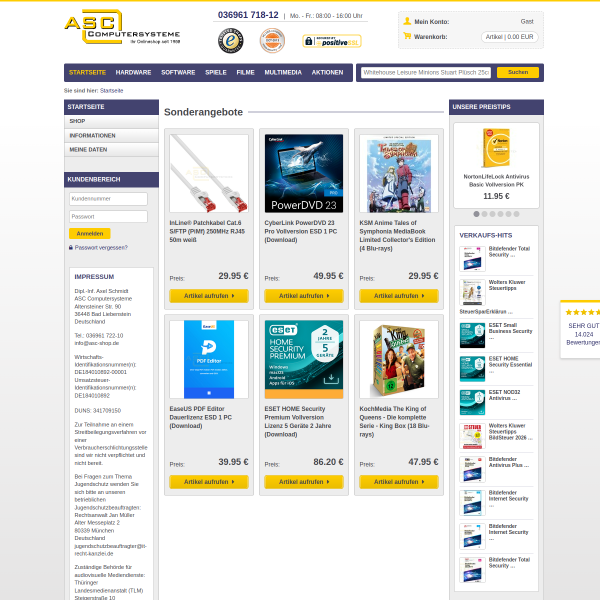
Task: Open ESET NOD32 Antivirus thumbnail
Action: (x=472, y=403)
